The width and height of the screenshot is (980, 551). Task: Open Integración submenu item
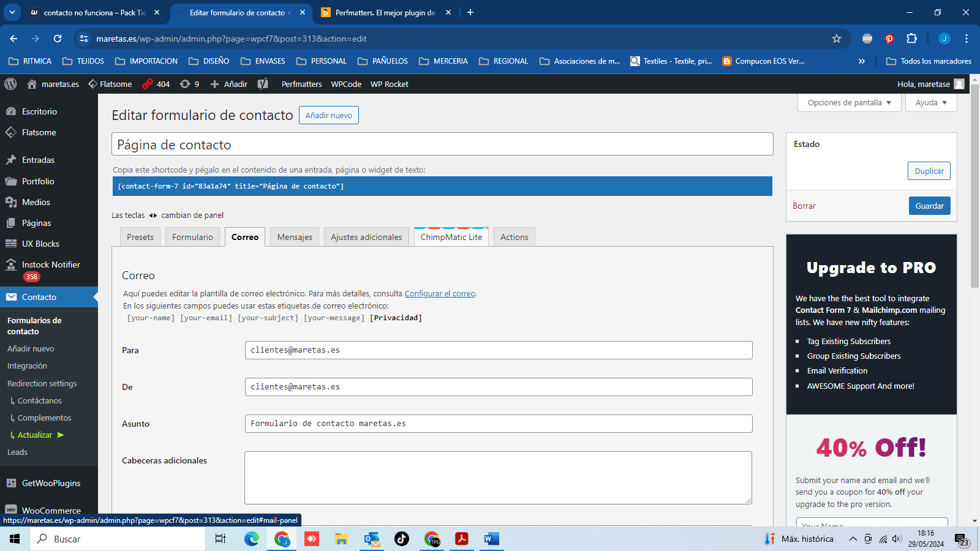tap(27, 365)
